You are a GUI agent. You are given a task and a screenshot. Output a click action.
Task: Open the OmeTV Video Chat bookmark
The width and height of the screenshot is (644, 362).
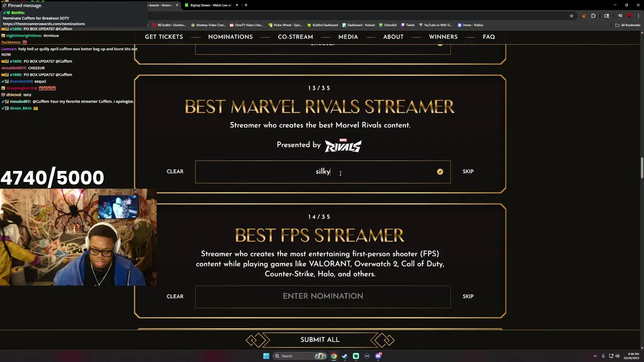[x=246, y=25]
